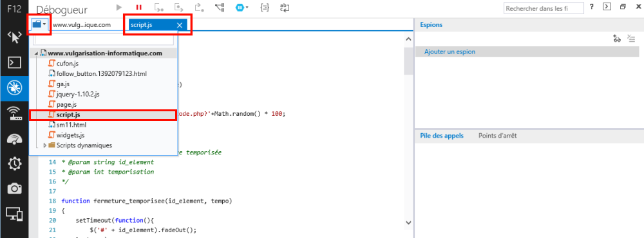Screen dimensions: 644x238
Task: Switch to Pile des appels tab
Action: point(442,136)
